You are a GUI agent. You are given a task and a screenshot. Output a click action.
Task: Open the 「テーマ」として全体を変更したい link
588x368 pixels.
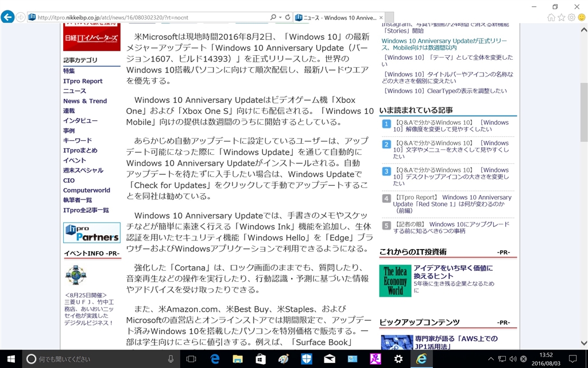coord(447,61)
